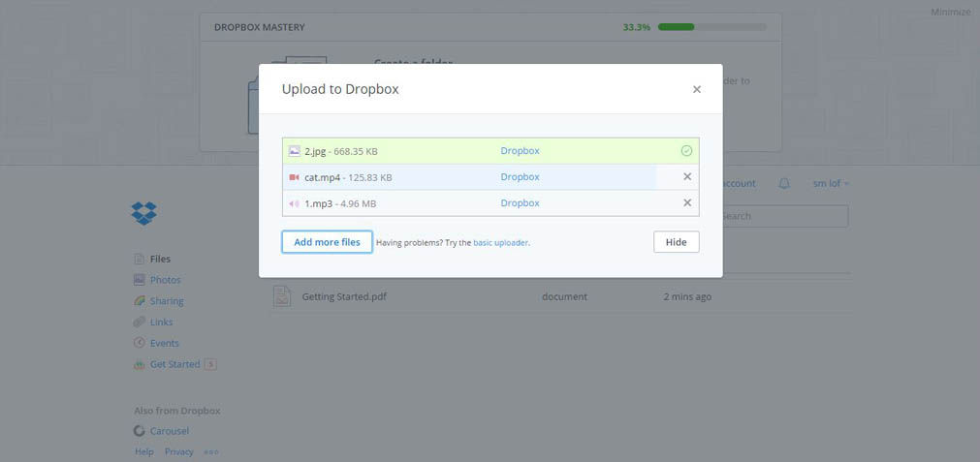The height and width of the screenshot is (462, 980).
Task: Cancel the 1.mp3 upload with its X
Action: 687,202
